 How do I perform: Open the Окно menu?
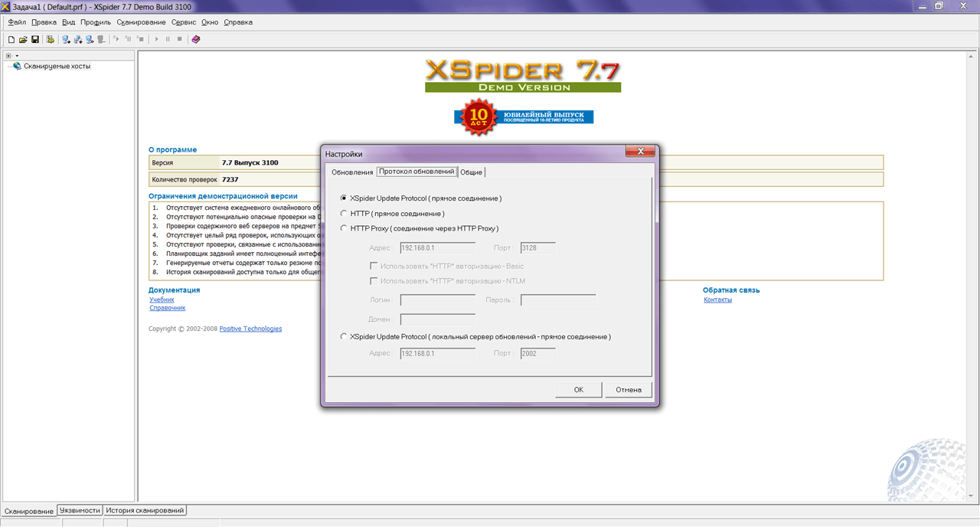(210, 22)
